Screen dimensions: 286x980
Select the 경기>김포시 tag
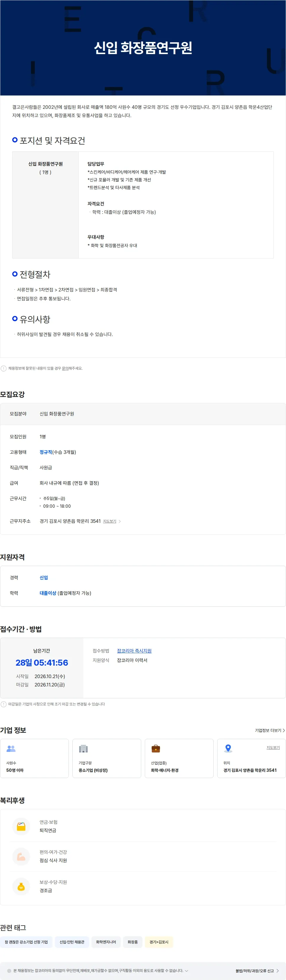(x=159, y=942)
